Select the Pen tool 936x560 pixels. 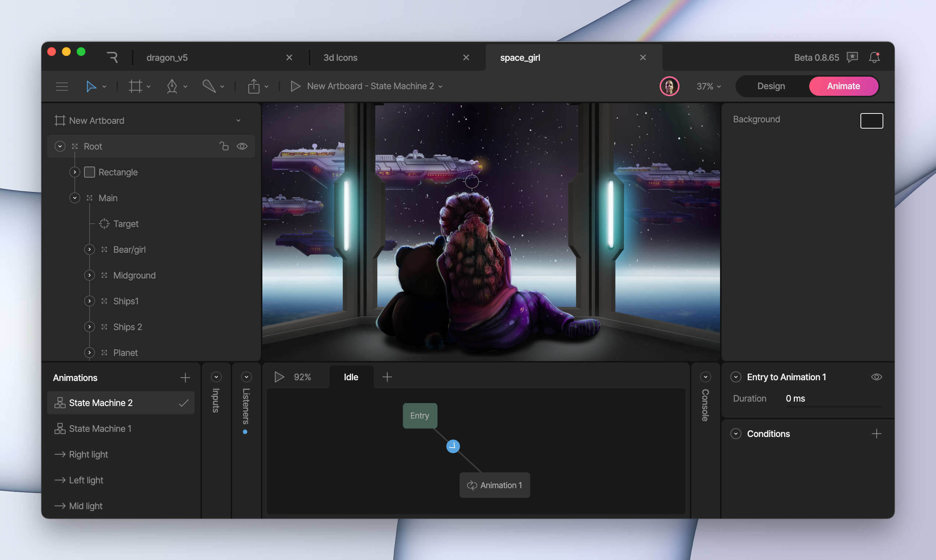point(172,87)
